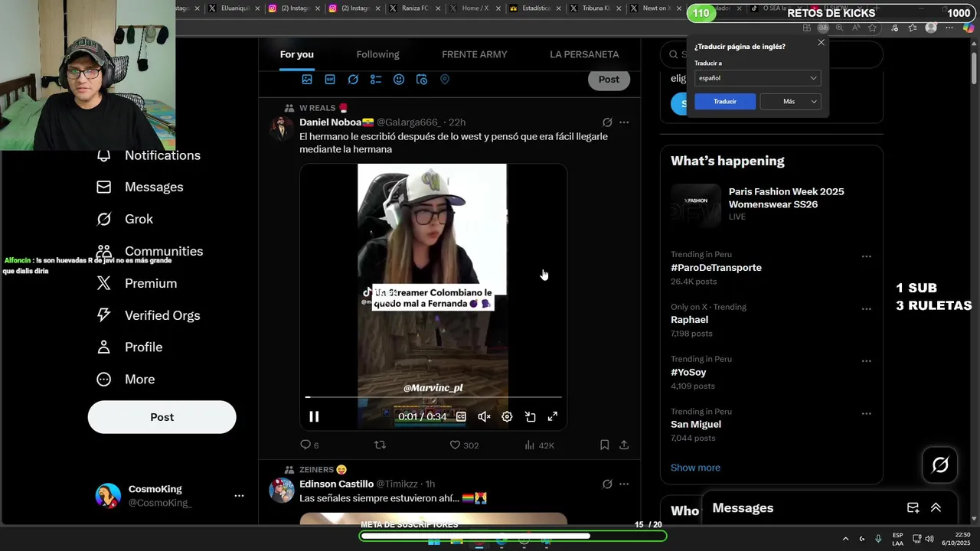Open more options on Edinson Castillo post
The image size is (980, 551).
click(x=624, y=484)
